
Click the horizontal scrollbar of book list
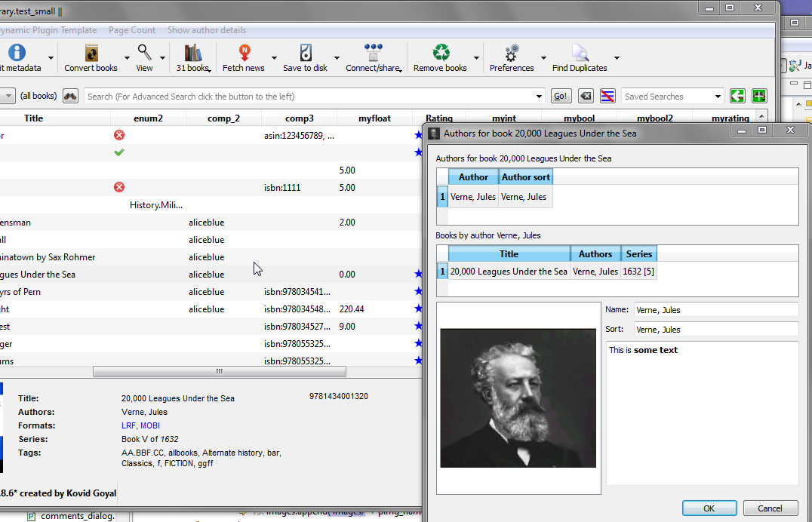220,371
